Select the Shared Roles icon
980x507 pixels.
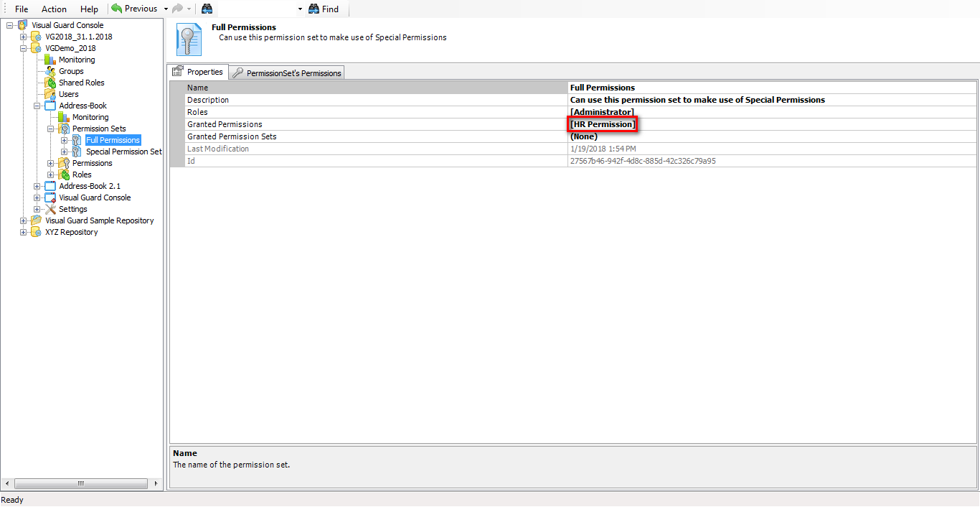[x=49, y=82]
